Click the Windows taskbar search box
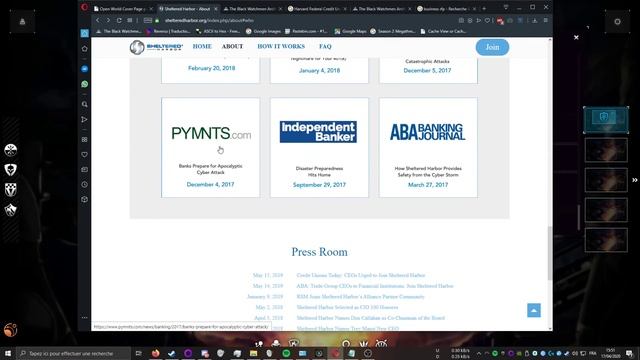Screen dimensions: 640x360 point(73,353)
